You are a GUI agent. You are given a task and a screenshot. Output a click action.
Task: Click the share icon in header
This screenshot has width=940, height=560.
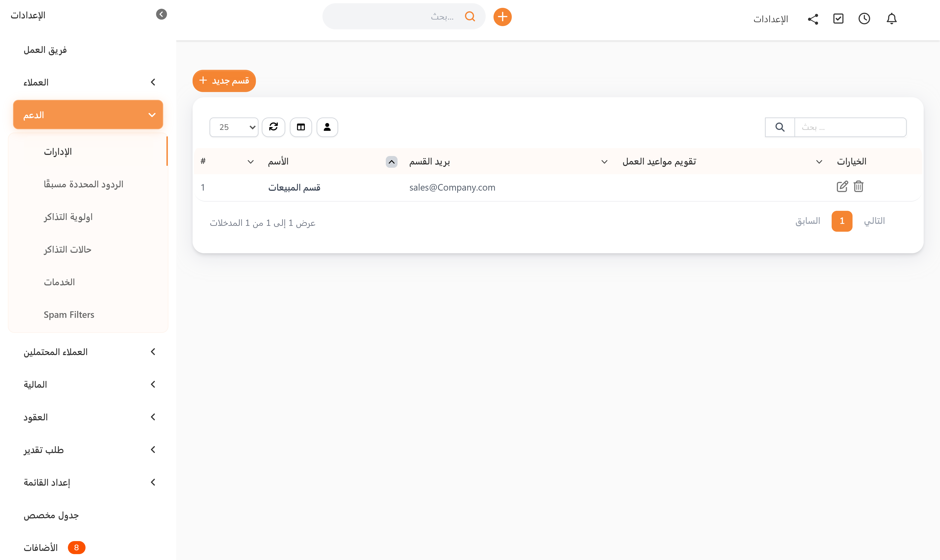(813, 19)
